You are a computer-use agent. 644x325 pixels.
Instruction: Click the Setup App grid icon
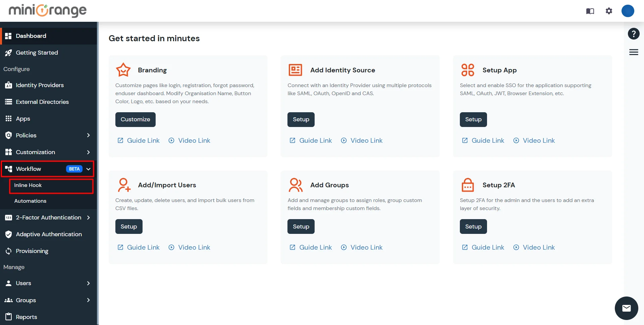pyautogui.click(x=468, y=70)
